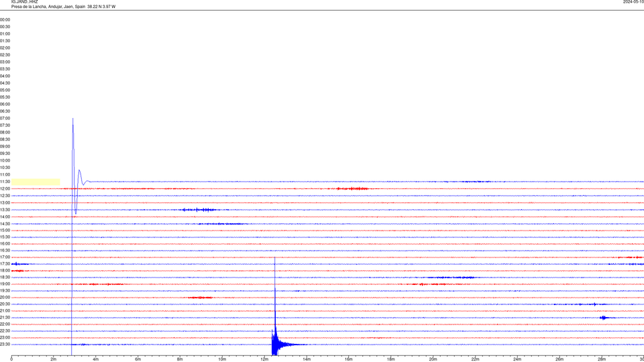
Task: Click the 0 minute mark on the time axis
Action: [11, 359]
